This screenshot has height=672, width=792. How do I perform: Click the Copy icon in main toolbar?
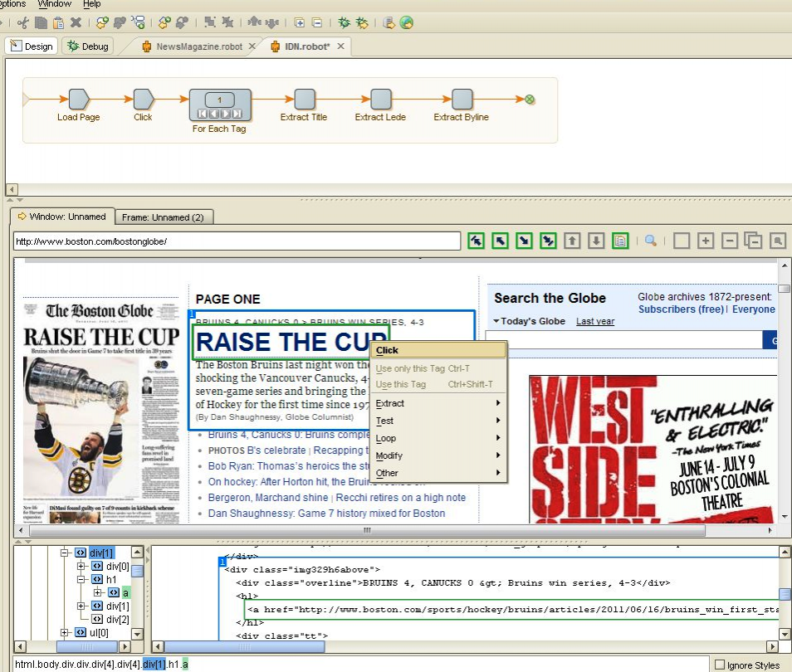[41, 22]
